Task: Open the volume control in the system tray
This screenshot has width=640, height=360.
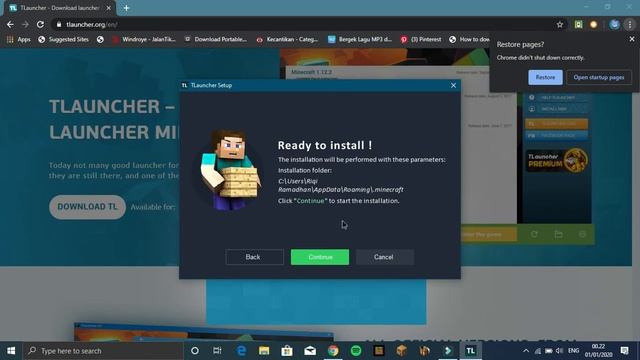Action: pyautogui.click(x=560, y=351)
